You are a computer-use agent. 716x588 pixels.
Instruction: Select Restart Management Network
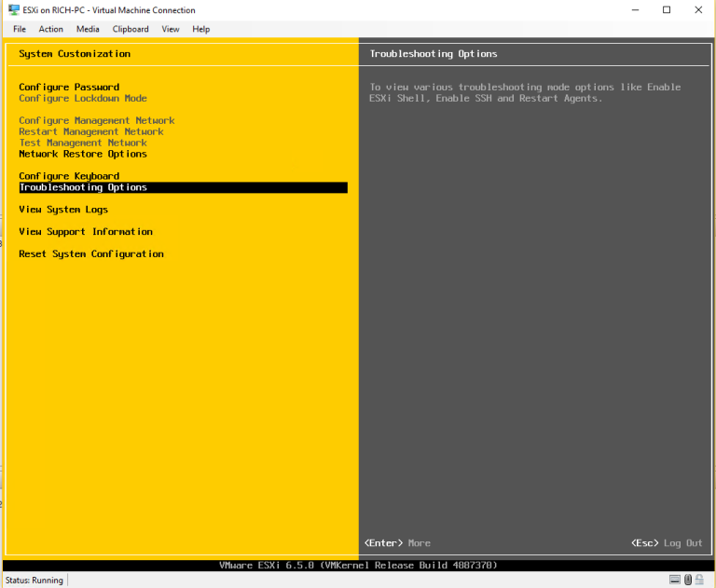(90, 131)
